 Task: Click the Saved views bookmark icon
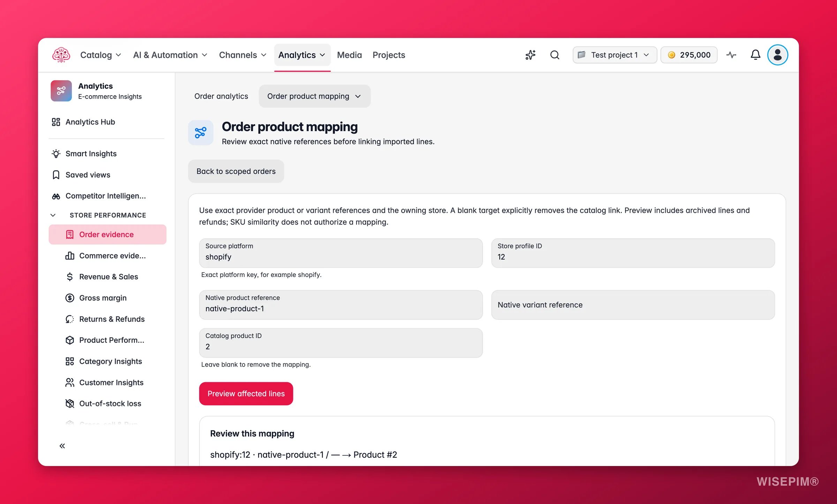[56, 175]
